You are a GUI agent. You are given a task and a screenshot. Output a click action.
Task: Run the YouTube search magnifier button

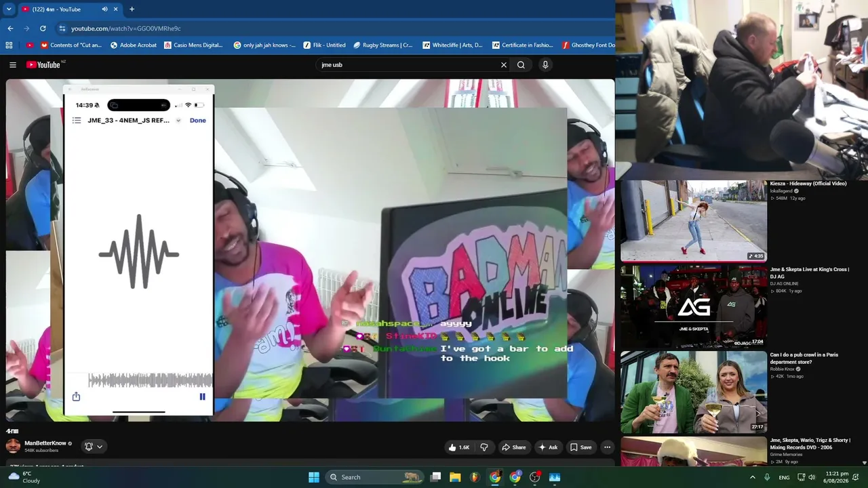(x=521, y=65)
